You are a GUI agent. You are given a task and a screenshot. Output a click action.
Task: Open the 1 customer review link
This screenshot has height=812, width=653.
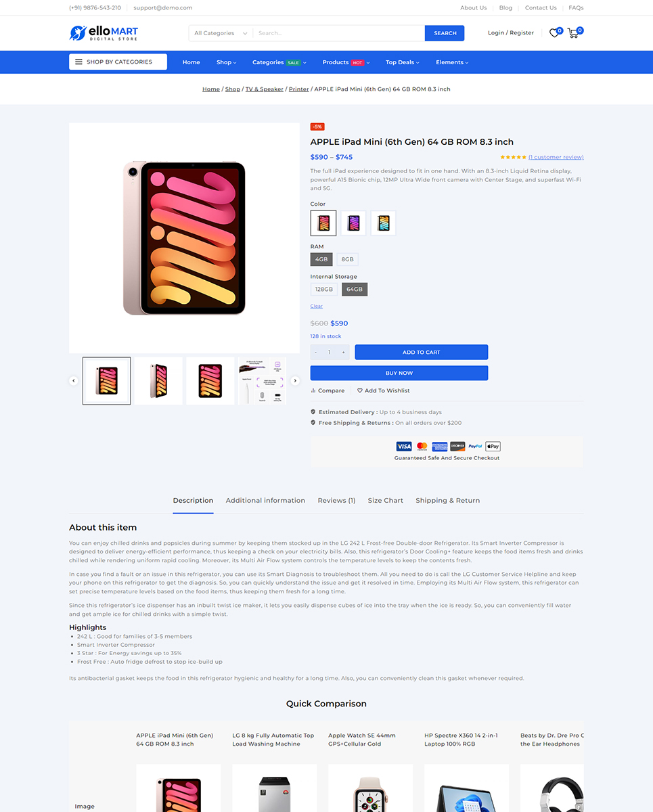[x=556, y=157]
